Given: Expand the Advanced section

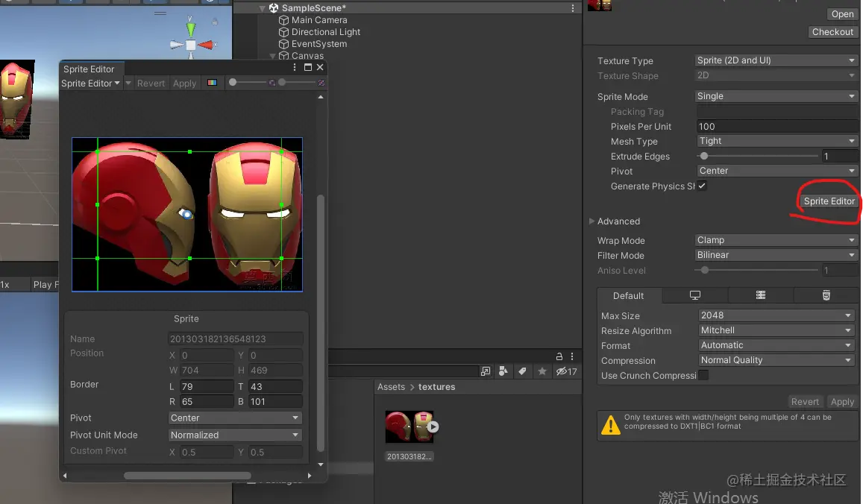Looking at the screenshot, I should 591,221.
